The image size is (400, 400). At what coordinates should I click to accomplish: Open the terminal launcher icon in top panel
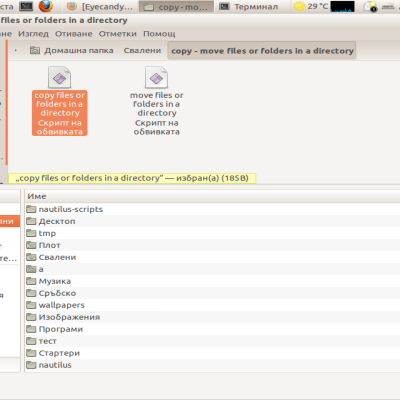click(x=26, y=6)
